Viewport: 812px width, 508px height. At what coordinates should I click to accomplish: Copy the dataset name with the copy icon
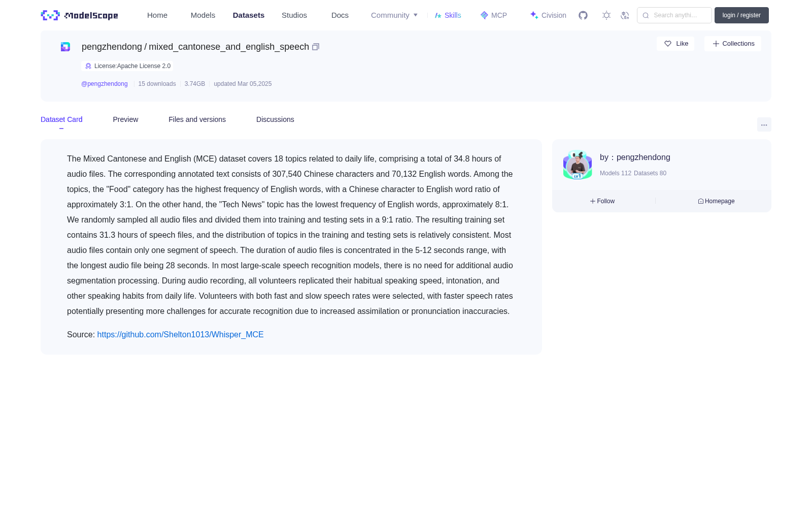pos(316,47)
